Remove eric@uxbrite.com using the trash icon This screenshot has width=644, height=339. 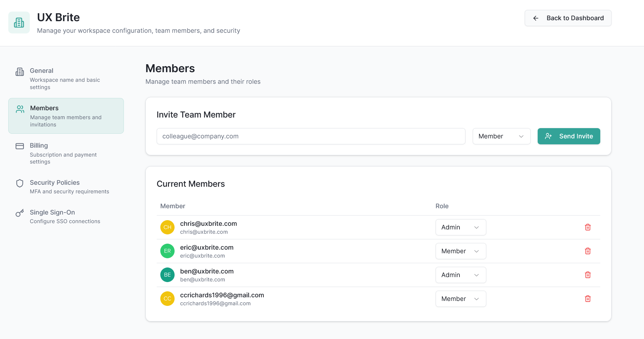[x=588, y=251]
